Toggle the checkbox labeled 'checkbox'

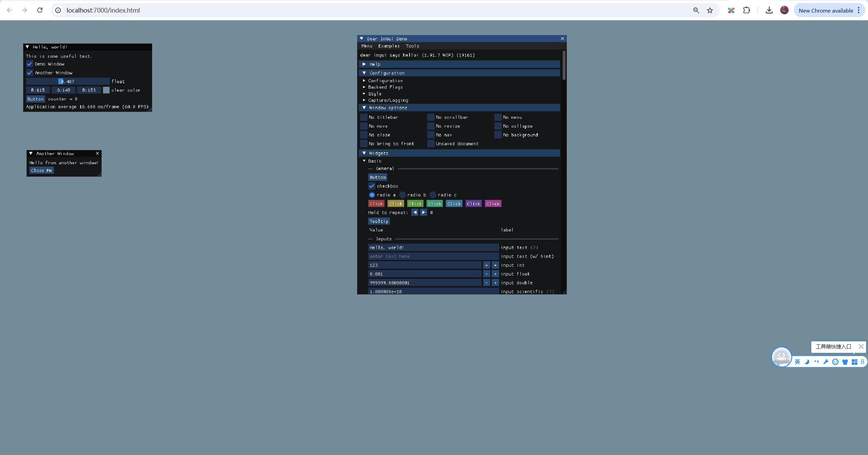pyautogui.click(x=372, y=186)
